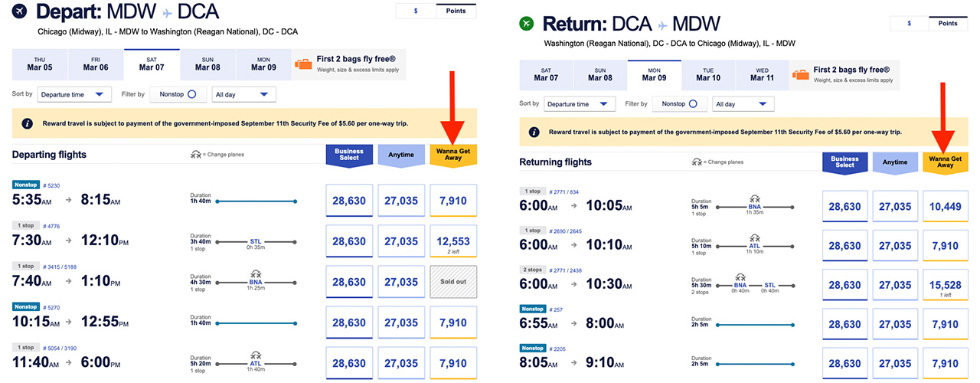The image size is (980, 383).
Task: Select Sun Mar 08 departure date tab
Action: [207, 64]
